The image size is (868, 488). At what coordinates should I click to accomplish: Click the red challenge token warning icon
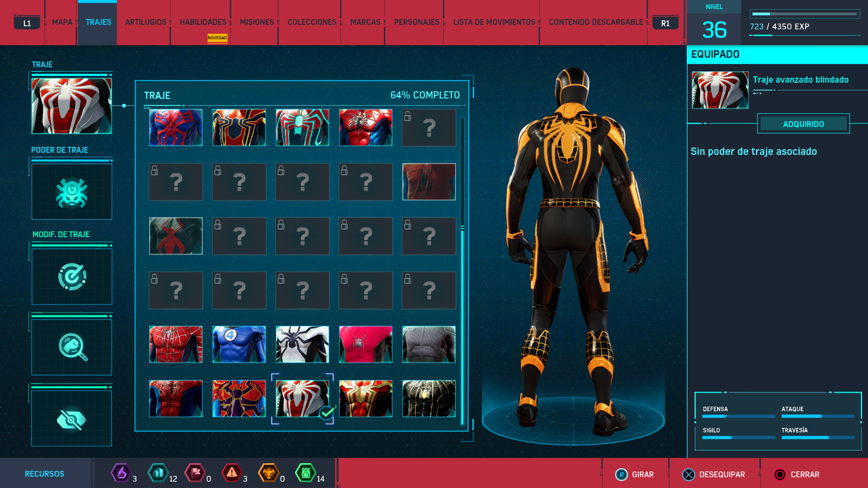pos(231,473)
